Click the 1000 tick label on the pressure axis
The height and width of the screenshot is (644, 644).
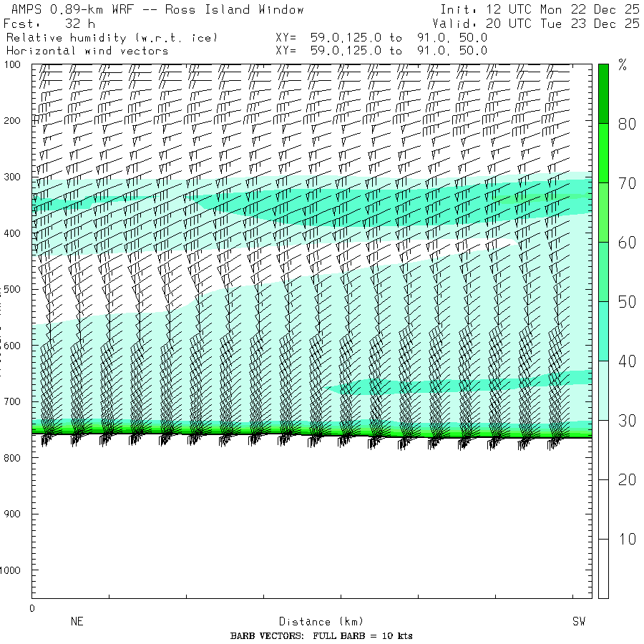tap(16, 570)
